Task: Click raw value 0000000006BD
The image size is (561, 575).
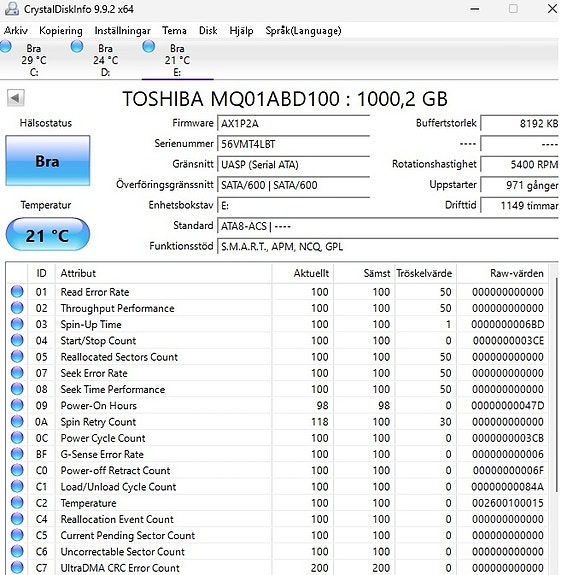Action: tap(508, 324)
